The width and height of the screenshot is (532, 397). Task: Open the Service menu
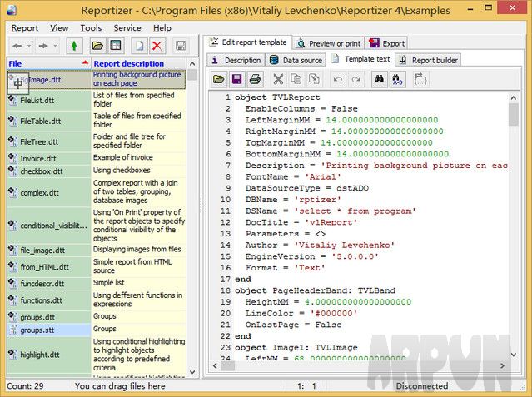click(x=127, y=27)
